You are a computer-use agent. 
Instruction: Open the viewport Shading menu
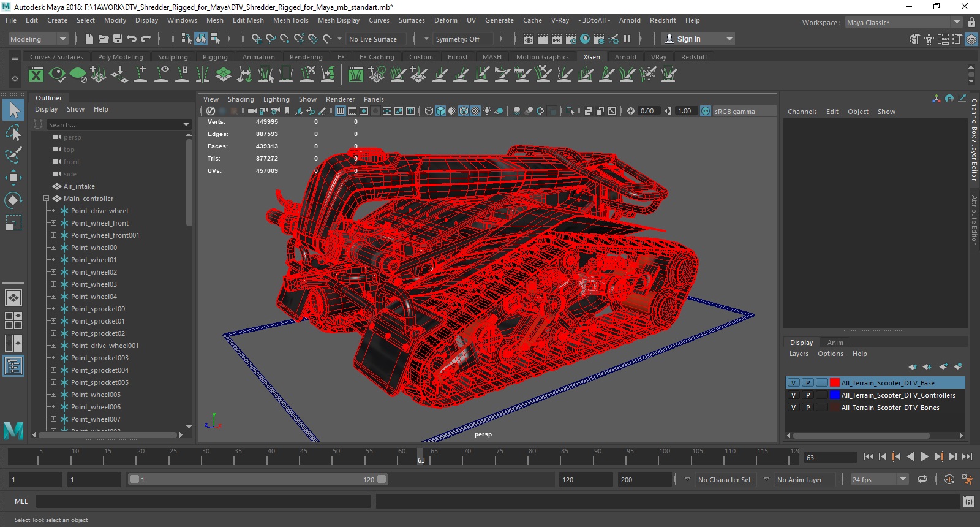[241, 99]
